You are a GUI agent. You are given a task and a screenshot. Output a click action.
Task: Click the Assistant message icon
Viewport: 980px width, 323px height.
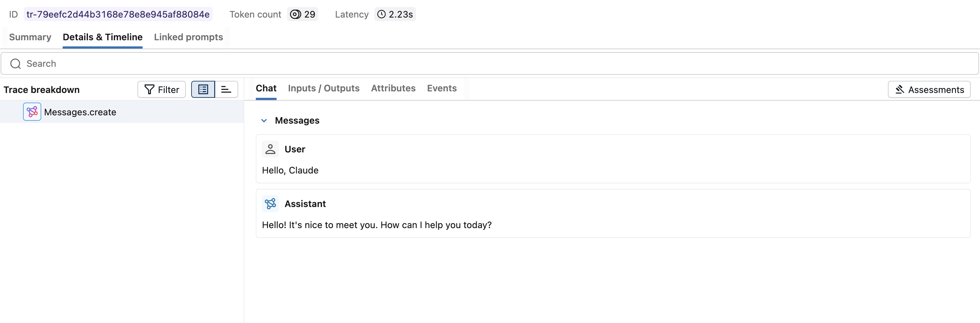pos(270,204)
